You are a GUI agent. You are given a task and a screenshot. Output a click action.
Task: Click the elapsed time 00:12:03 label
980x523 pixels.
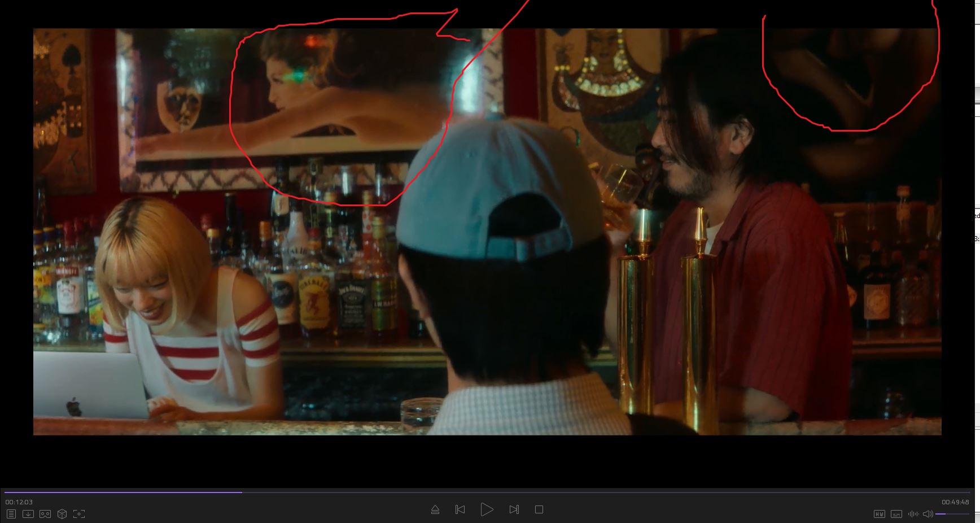pos(19,502)
